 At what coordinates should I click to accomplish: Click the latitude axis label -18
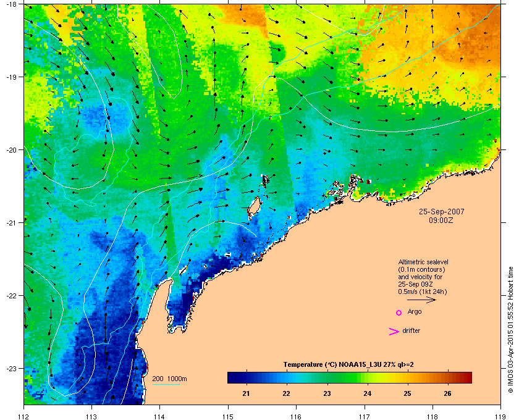click(x=11, y=4)
